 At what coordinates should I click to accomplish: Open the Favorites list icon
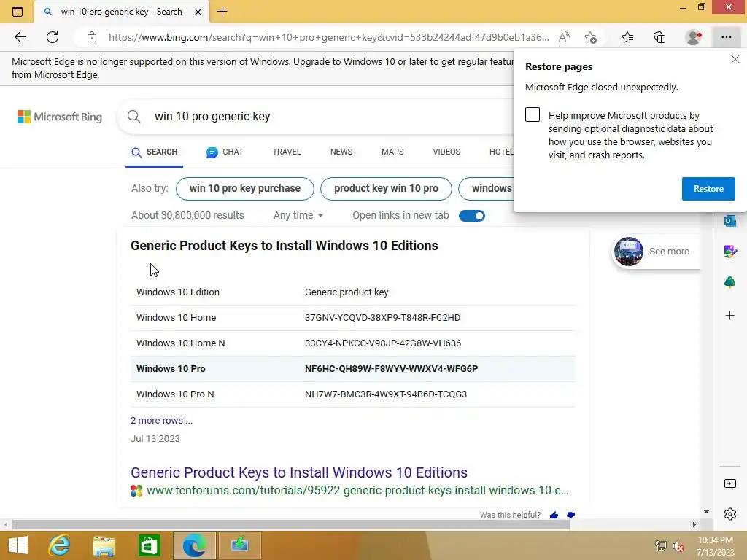point(627,37)
